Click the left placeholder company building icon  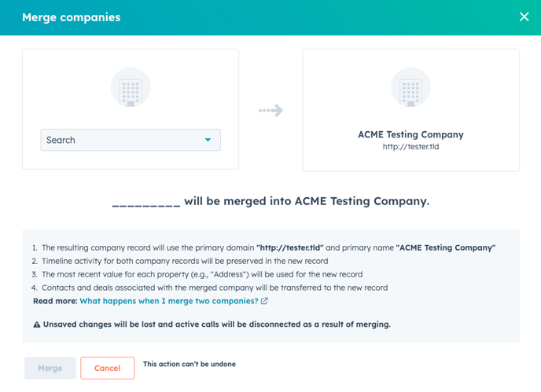(x=131, y=87)
